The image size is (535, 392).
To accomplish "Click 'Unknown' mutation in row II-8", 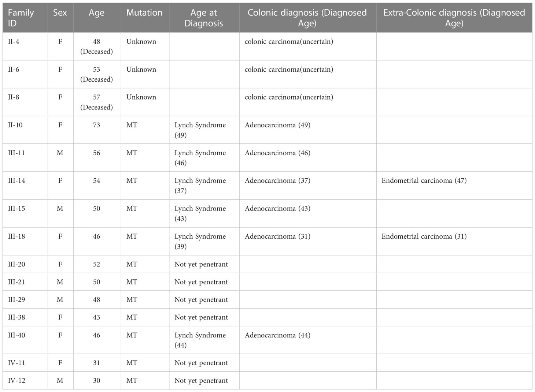I will pos(141,97).
